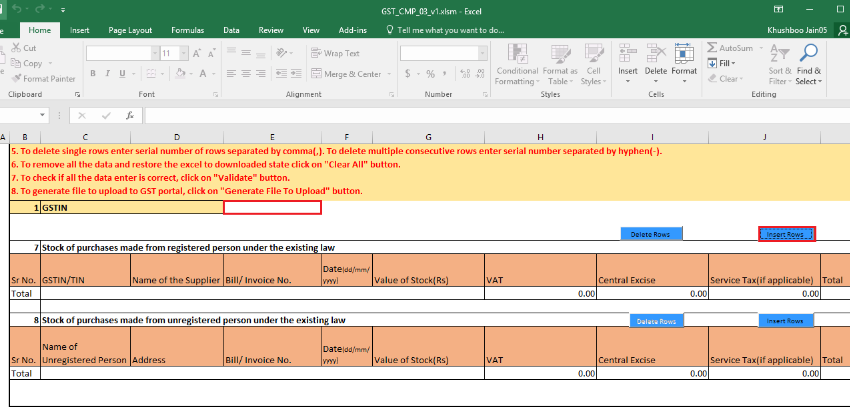
Task: Toggle Bold formatting
Action: point(93,73)
